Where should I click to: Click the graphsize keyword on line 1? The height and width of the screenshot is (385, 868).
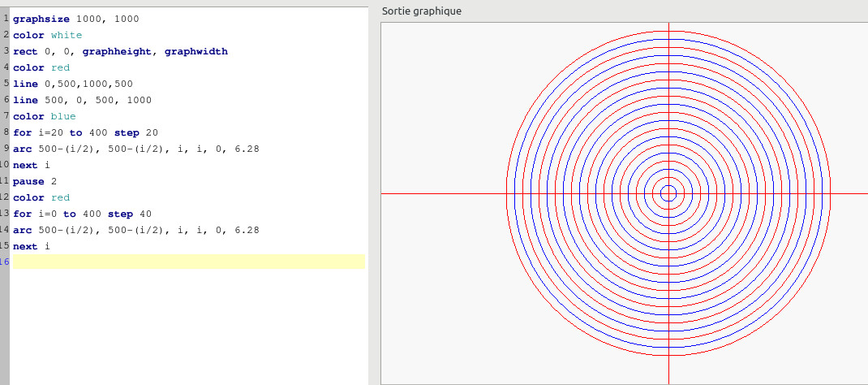coord(41,19)
